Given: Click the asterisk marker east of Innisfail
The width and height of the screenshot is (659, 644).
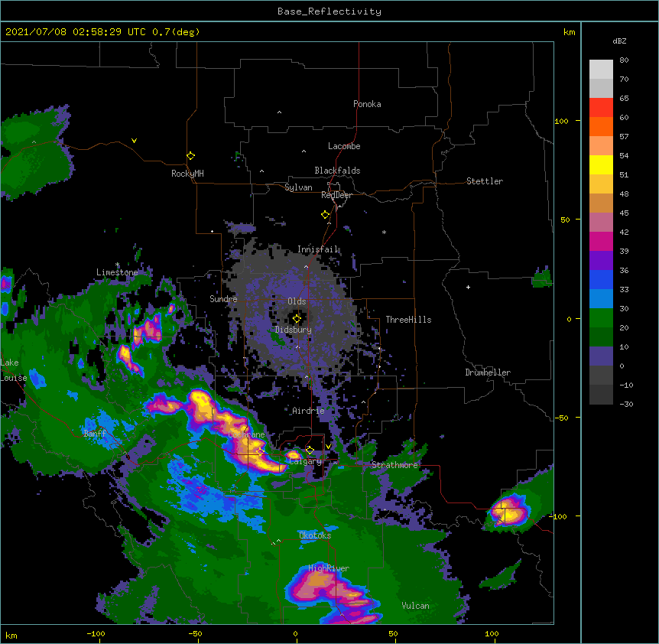Looking at the screenshot, I should 384,233.
